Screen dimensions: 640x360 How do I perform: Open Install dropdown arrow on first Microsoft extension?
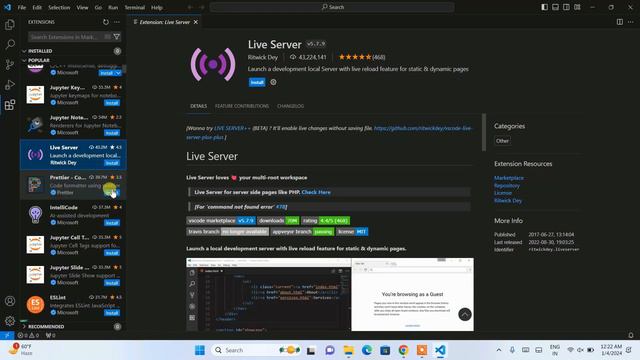tap(118, 73)
